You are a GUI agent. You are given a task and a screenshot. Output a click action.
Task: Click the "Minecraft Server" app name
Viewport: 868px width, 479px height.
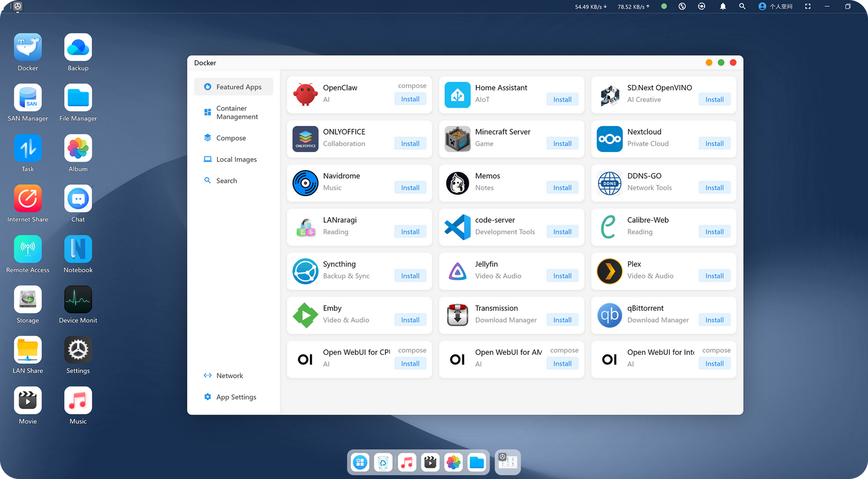(503, 132)
